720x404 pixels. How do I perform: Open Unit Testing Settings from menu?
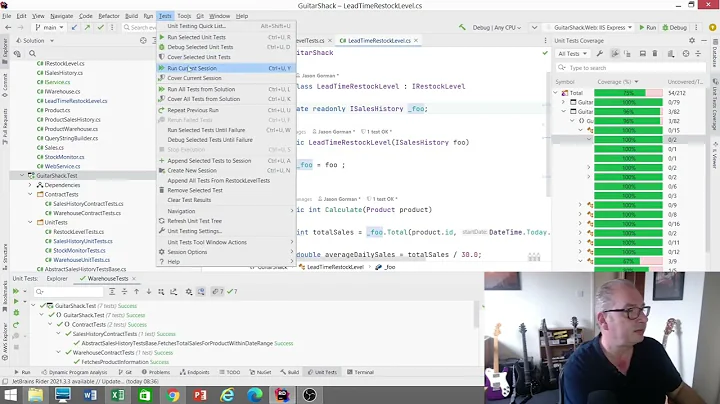tap(226, 231)
